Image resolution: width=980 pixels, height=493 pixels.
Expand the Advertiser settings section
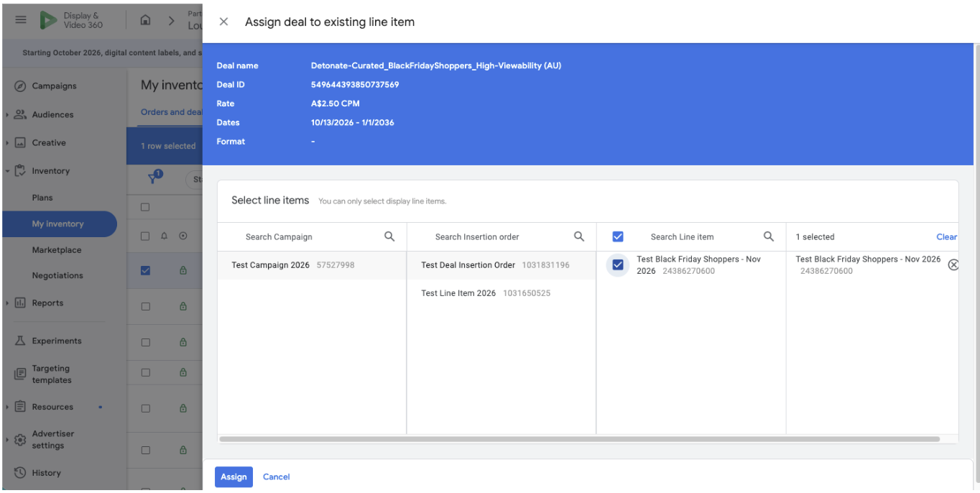click(7, 440)
